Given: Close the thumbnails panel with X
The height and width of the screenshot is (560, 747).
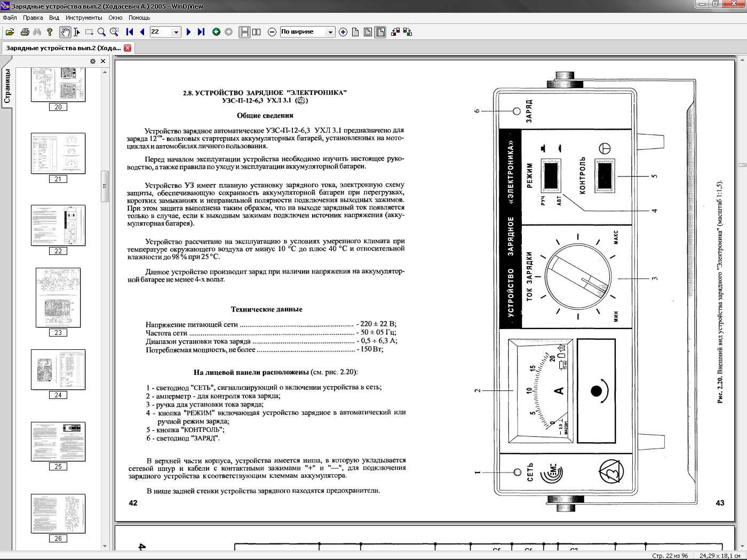Looking at the screenshot, I should click(x=103, y=61).
